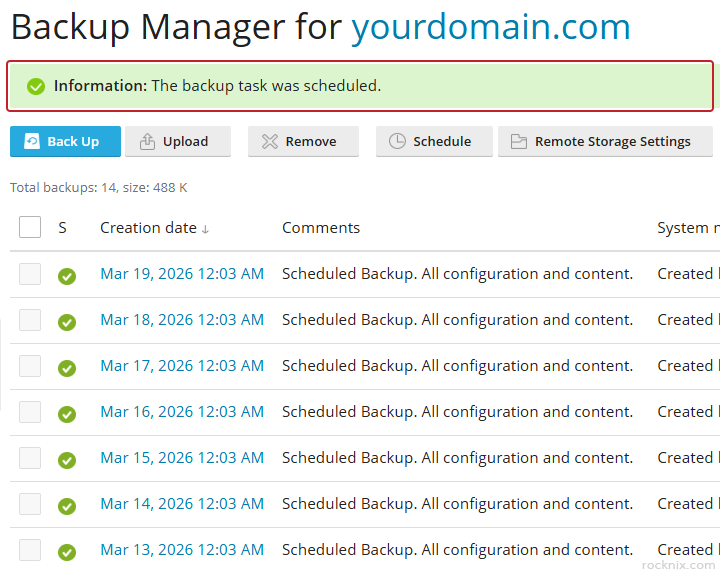Open the Schedule backup settings
The height and width of the screenshot is (573, 720).
(434, 142)
